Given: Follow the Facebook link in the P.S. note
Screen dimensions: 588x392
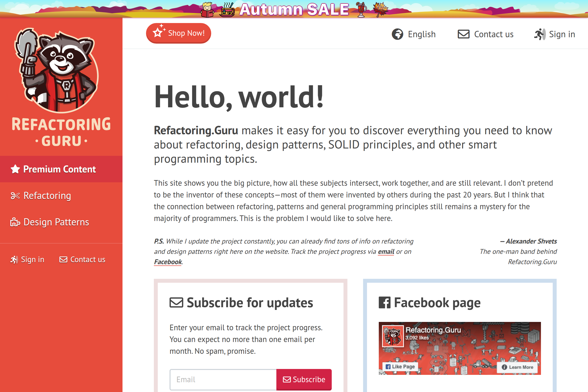Looking at the screenshot, I should [168, 262].
